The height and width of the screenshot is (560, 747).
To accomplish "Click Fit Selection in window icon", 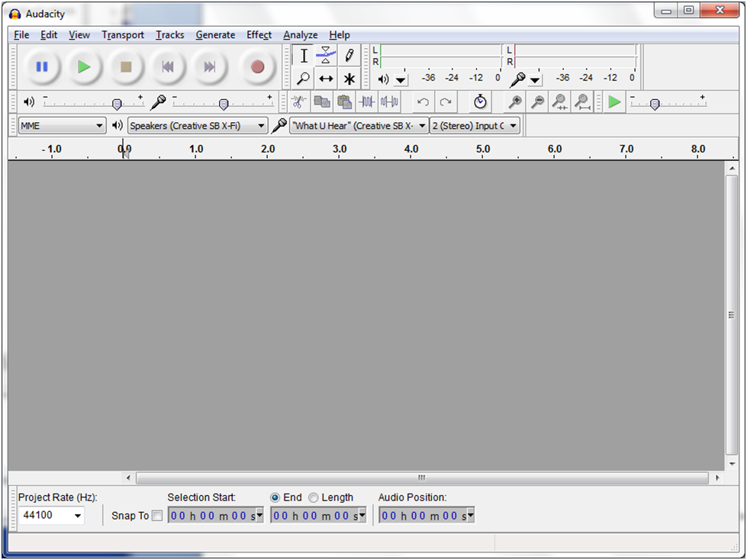I will click(559, 102).
